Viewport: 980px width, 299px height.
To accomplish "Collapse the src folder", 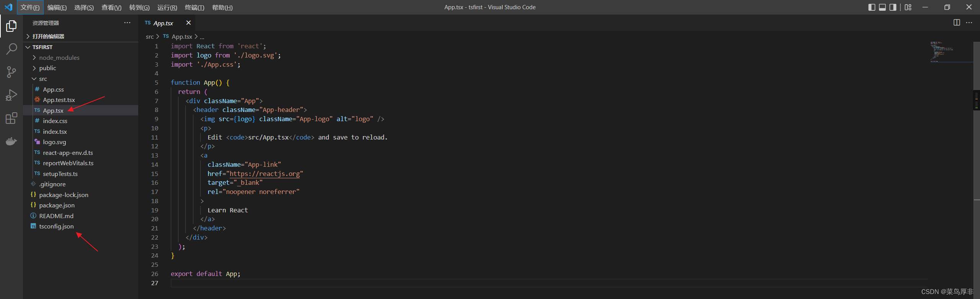I will tap(43, 79).
